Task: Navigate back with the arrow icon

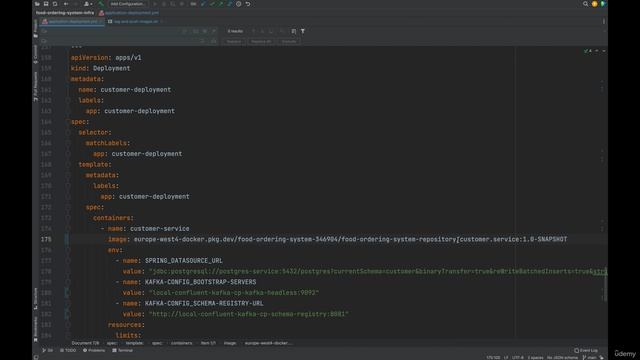Action: coord(66,4)
